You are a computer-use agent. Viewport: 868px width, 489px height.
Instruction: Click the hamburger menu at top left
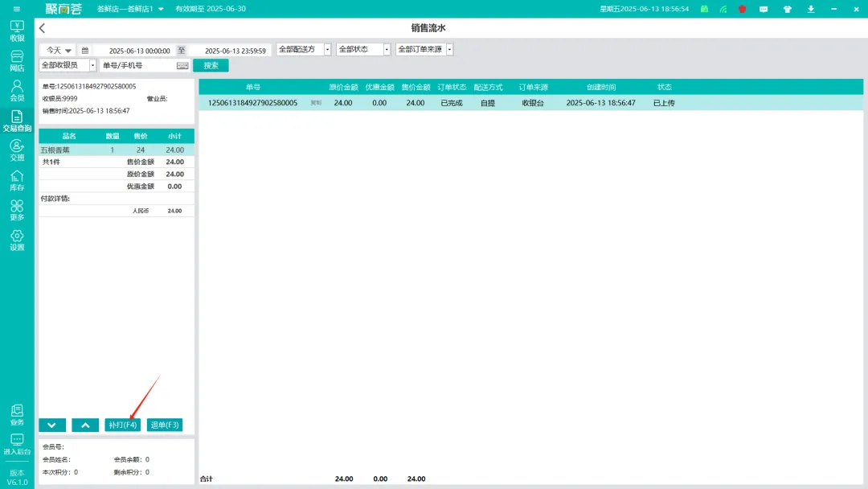point(17,9)
